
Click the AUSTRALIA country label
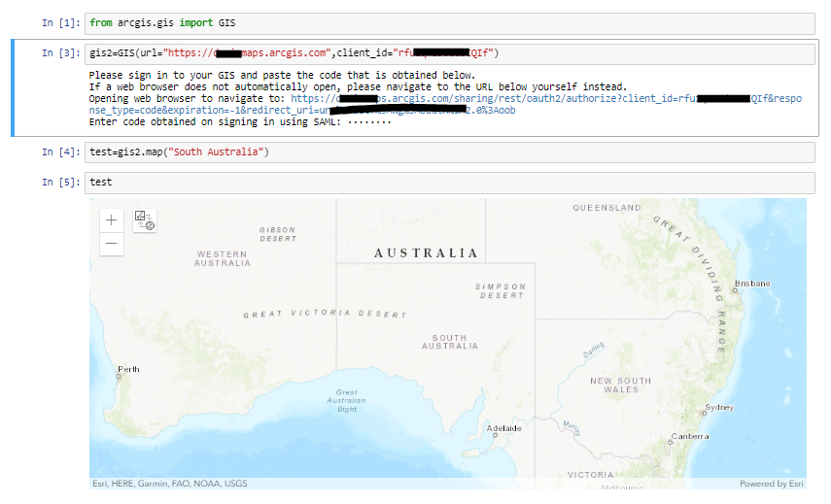[426, 253]
